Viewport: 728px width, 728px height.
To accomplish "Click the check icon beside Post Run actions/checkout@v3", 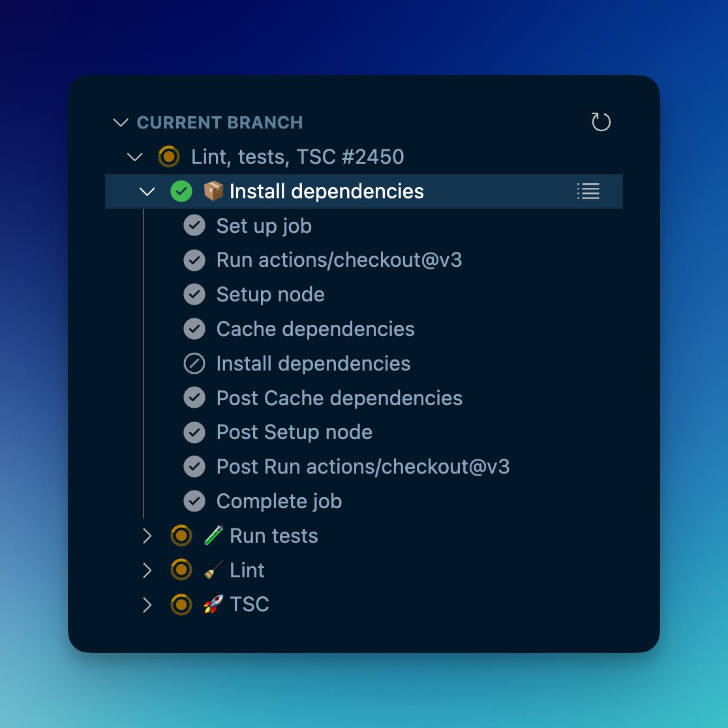I will 194,466.
